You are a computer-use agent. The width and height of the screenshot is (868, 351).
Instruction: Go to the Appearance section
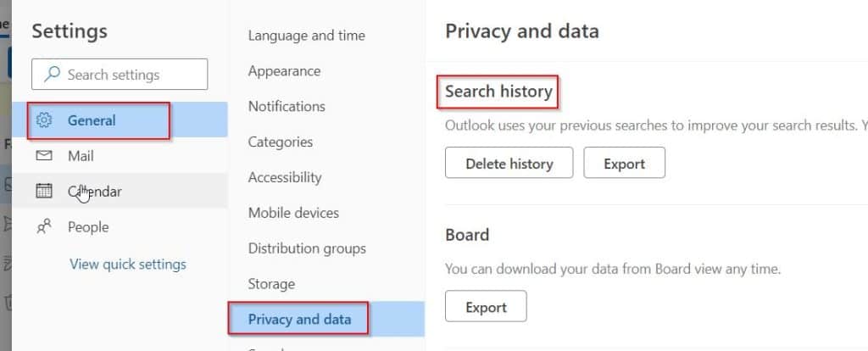pyautogui.click(x=284, y=71)
